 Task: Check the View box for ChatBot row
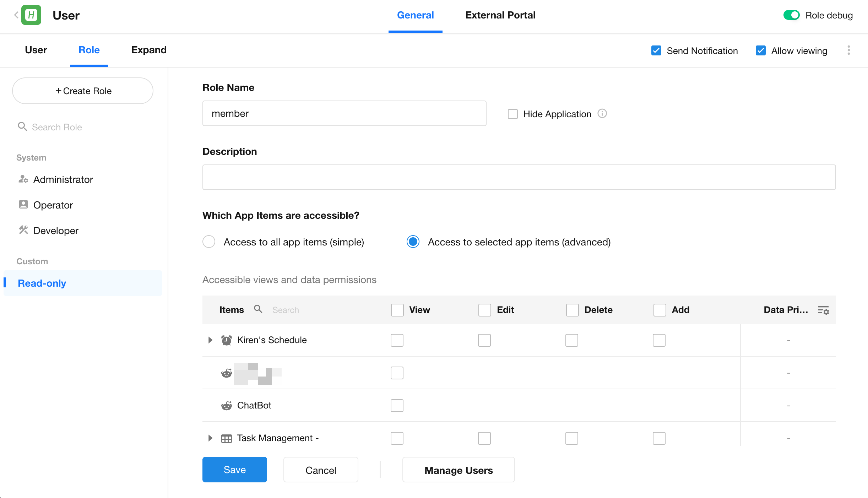coord(397,405)
